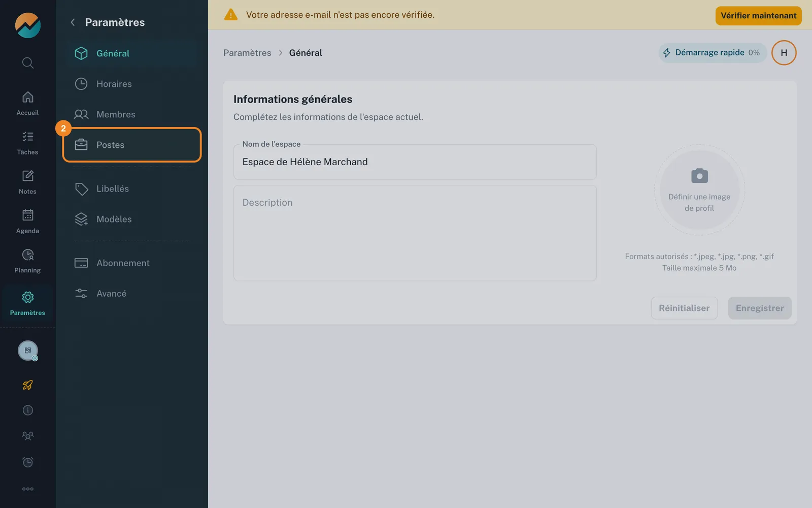The width and height of the screenshot is (812, 508).
Task: Open Agenda calendar icon
Action: pos(28,221)
